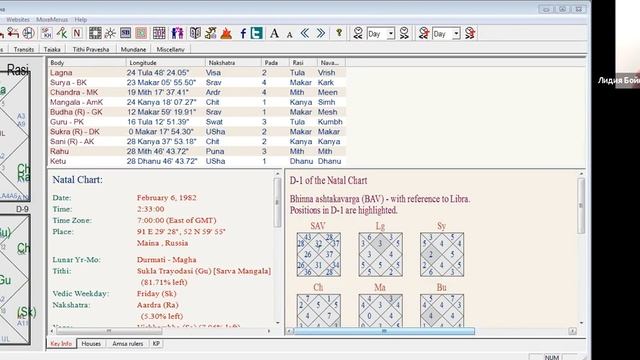Open the table grid toolbar icon
The width and height of the screenshot is (640, 360).
[159, 33]
